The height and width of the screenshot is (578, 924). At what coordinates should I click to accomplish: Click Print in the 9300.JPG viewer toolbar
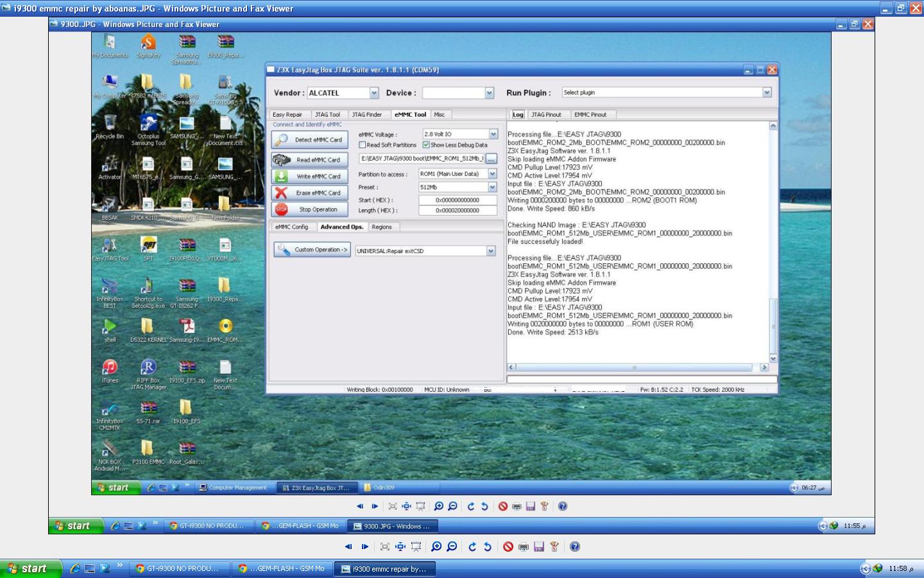tap(517, 506)
